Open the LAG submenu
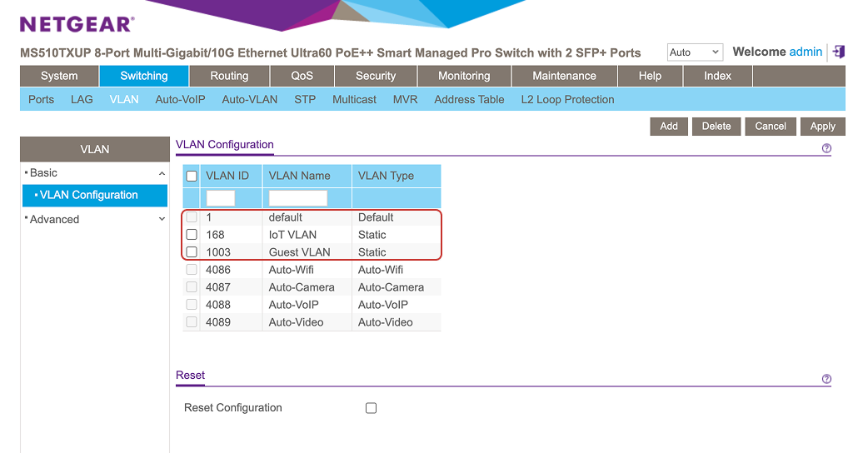This screenshot has height=453, width=868. [82, 100]
